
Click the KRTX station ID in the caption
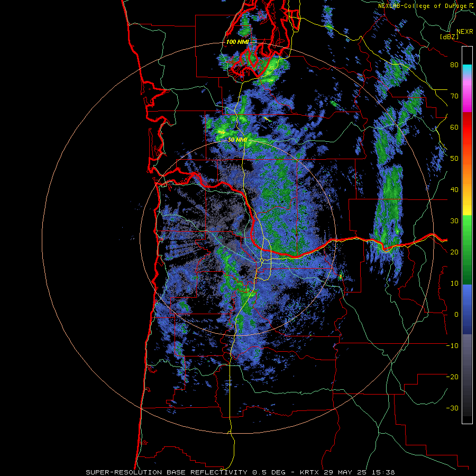coord(310,472)
